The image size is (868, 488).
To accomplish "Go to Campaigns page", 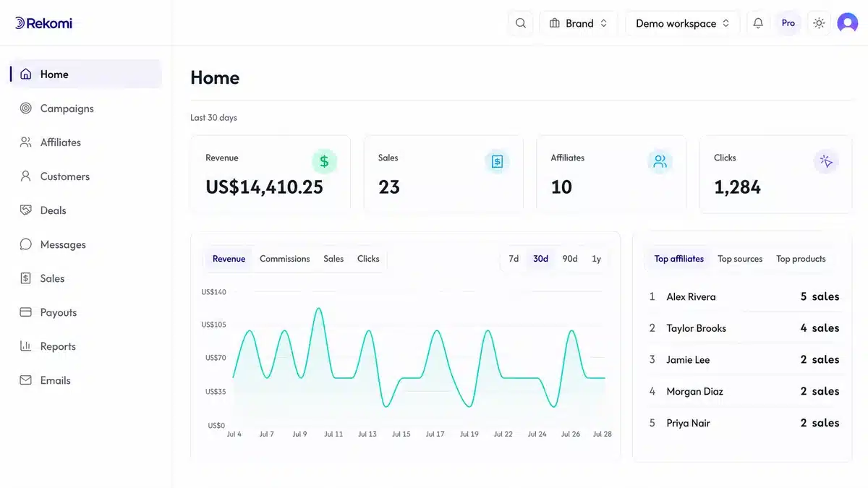I will [85, 108].
